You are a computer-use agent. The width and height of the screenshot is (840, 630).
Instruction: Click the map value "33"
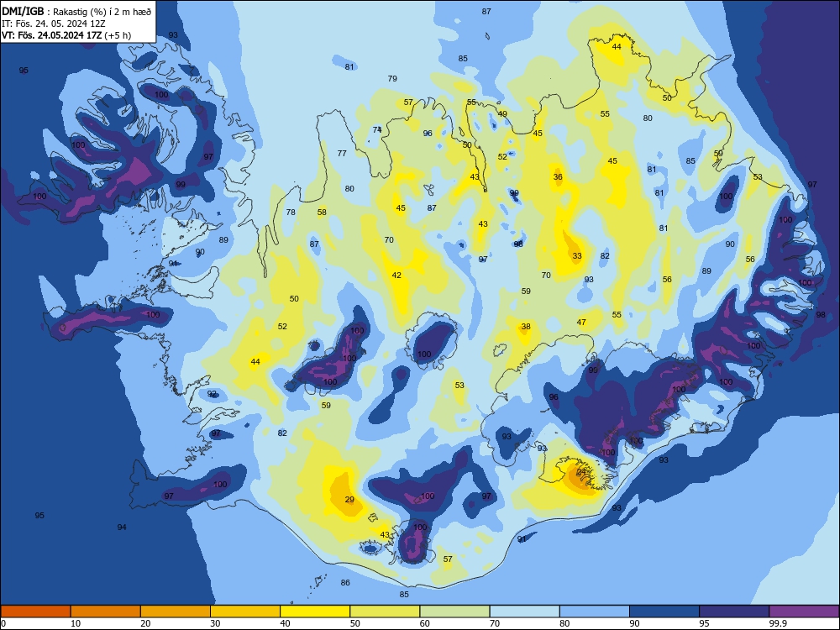pos(577,256)
